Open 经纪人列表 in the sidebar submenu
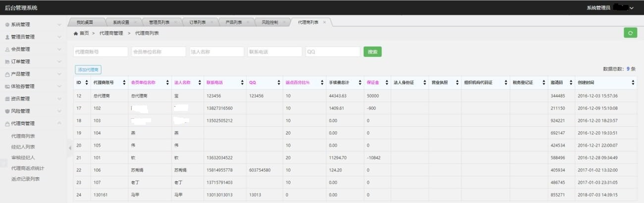This screenshot has width=644, height=203. (x=23, y=147)
